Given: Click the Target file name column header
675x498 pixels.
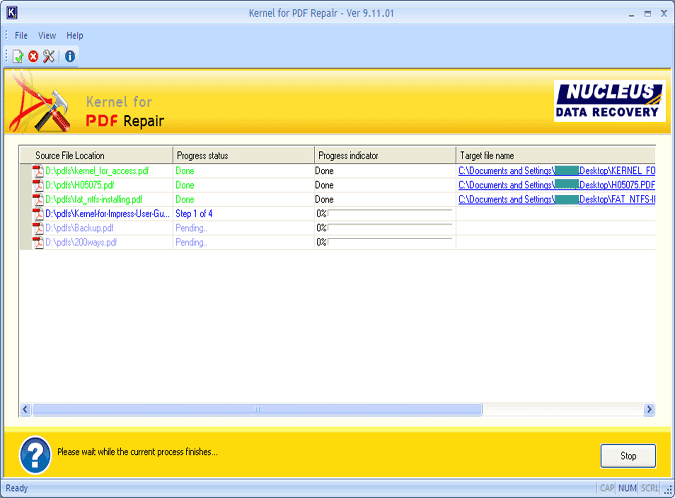Looking at the screenshot, I should pyautogui.click(x=556, y=155).
